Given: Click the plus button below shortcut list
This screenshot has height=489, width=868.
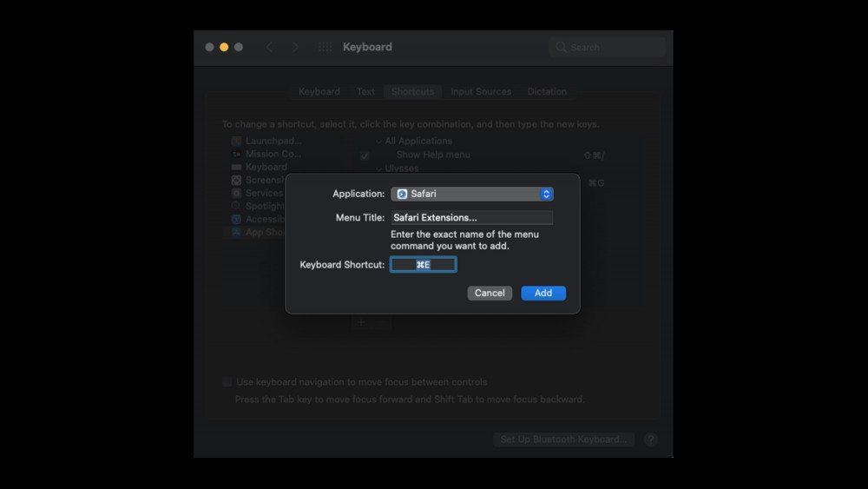Looking at the screenshot, I should pyautogui.click(x=361, y=322).
